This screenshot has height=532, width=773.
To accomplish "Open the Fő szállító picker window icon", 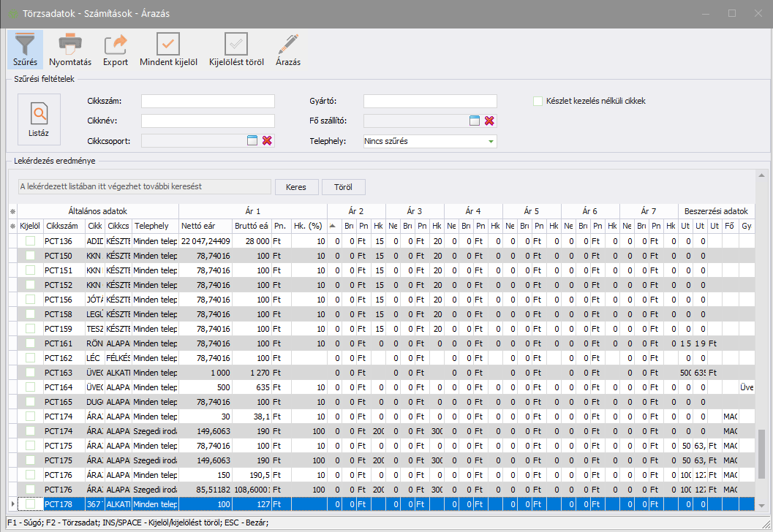I will coord(475,121).
